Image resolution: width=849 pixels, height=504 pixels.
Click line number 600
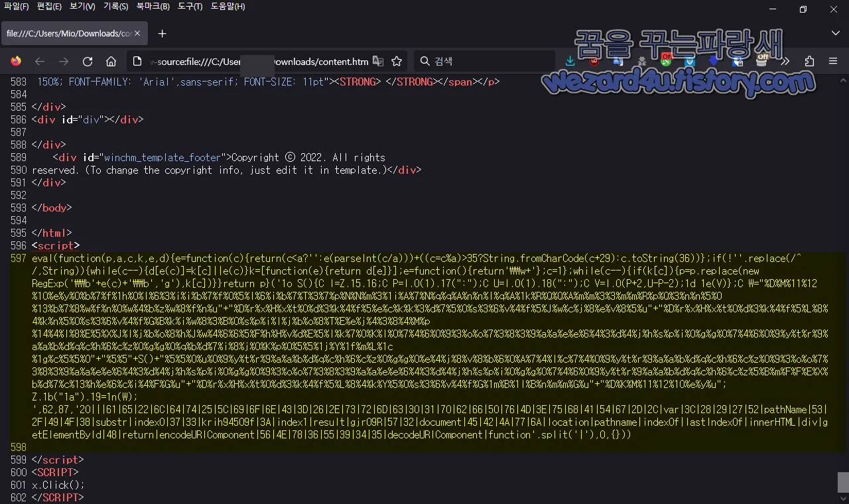coord(18,473)
